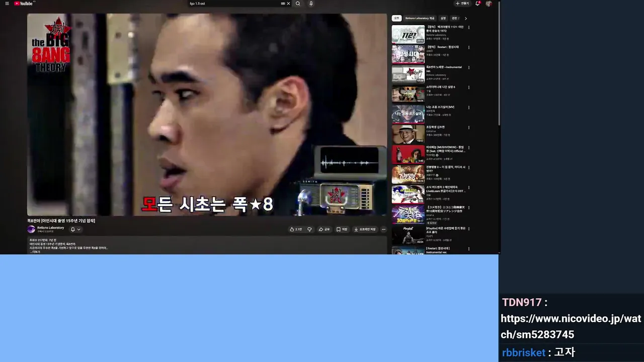
Task: Open 'Restart : 합성시대' video title
Action: click(443, 47)
